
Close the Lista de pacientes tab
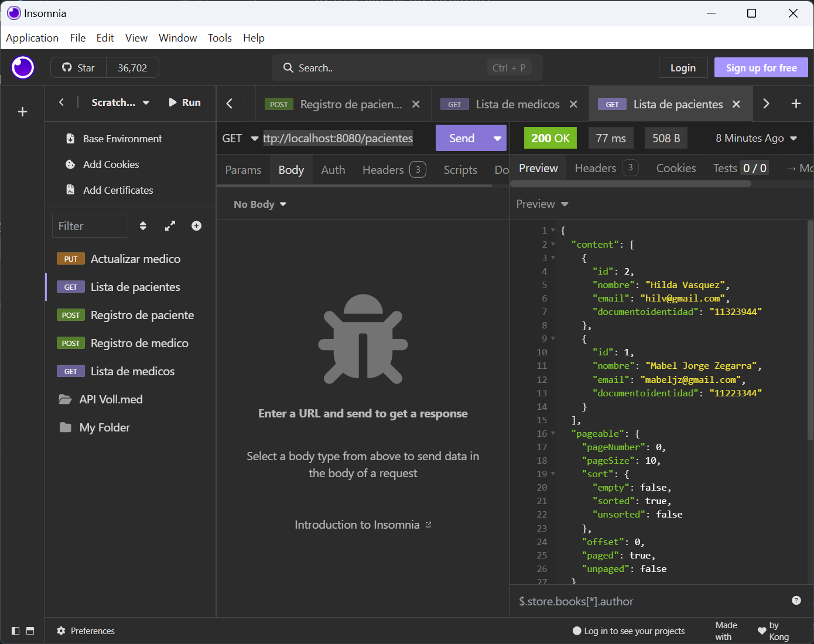tap(736, 104)
